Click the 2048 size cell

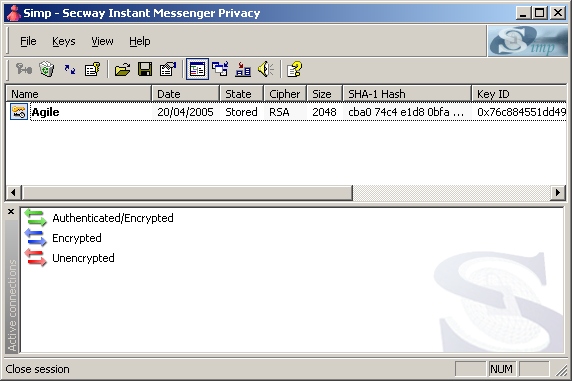click(x=324, y=112)
